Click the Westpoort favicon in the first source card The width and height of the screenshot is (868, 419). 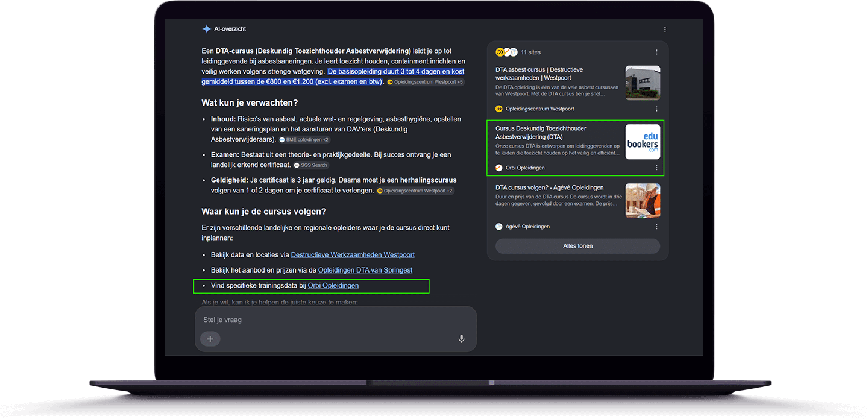coord(499,109)
